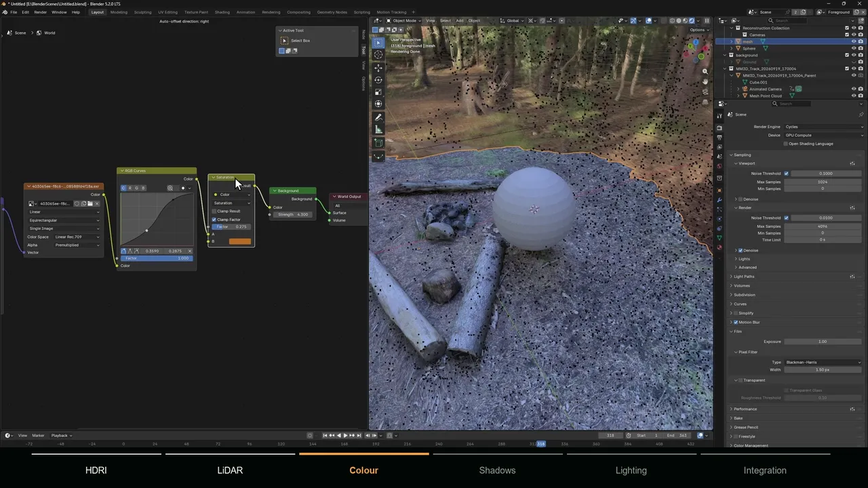This screenshot has width=868, height=488.
Task: Click the viewport zoom magnifier icon
Action: [705, 71]
